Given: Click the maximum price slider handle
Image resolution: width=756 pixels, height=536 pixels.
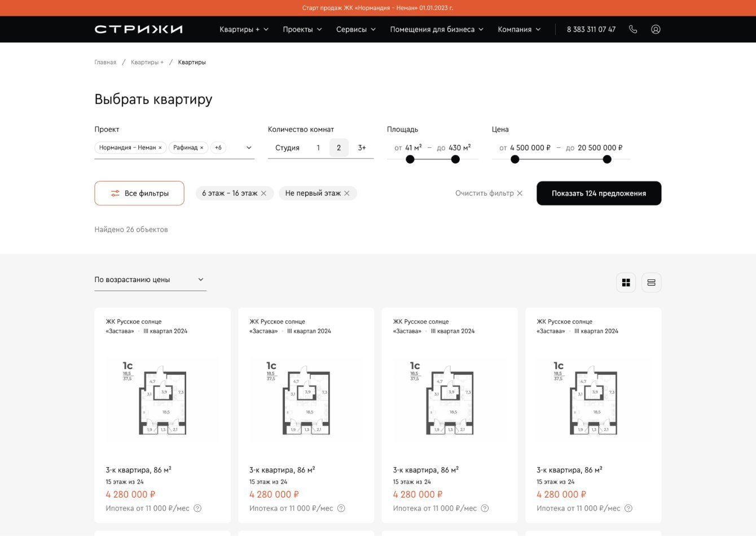Looking at the screenshot, I should point(607,160).
